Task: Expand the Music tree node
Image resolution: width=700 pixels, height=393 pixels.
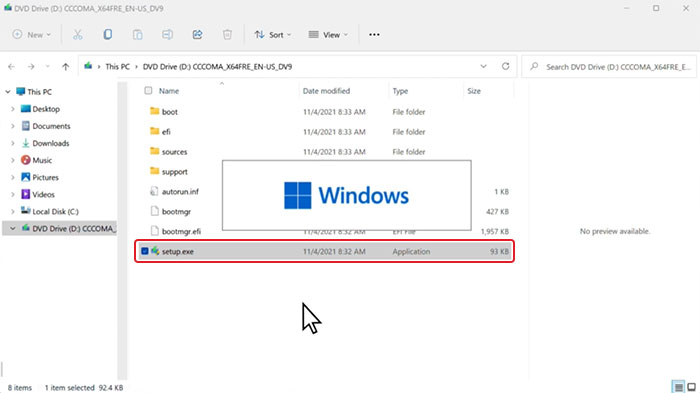Action: coord(13,160)
